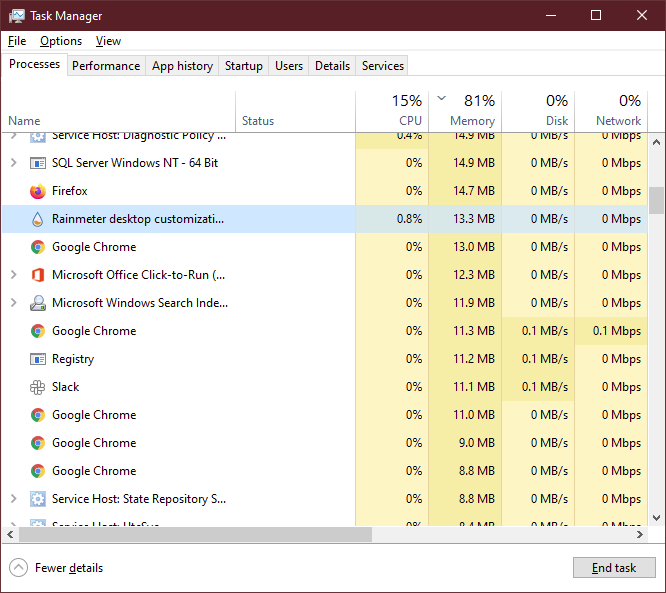Sort by the Name column header

(x=119, y=111)
